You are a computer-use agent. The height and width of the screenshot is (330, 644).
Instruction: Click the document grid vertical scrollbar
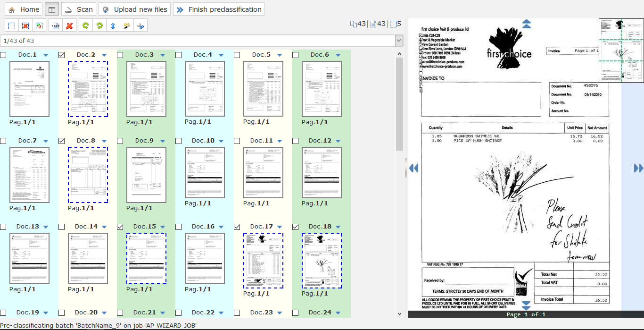(399, 104)
